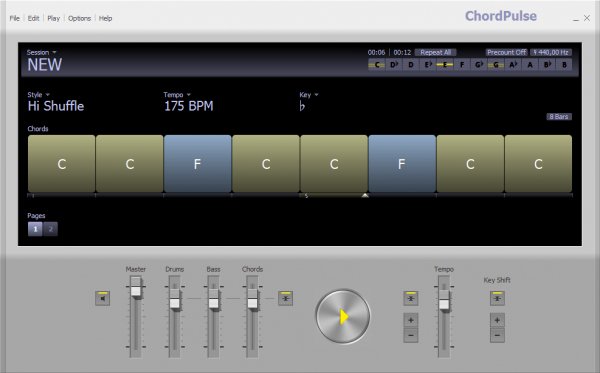The height and width of the screenshot is (373, 600).
Task: Toggle the B-flat note key button
Action: point(547,65)
